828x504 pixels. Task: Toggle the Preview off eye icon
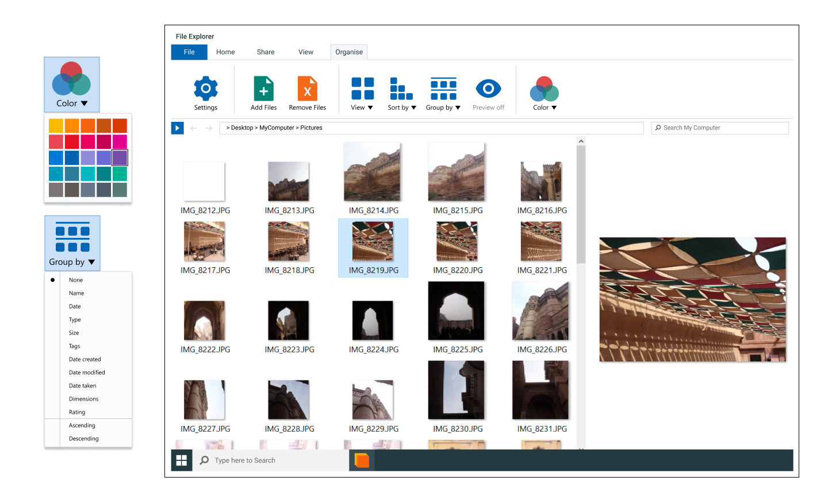489,89
